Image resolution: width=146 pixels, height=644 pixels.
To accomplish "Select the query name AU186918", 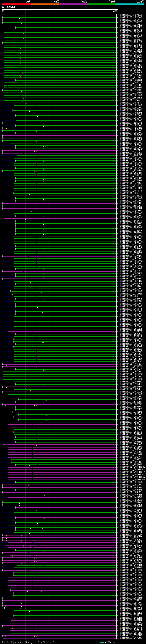I will [8, 7].
